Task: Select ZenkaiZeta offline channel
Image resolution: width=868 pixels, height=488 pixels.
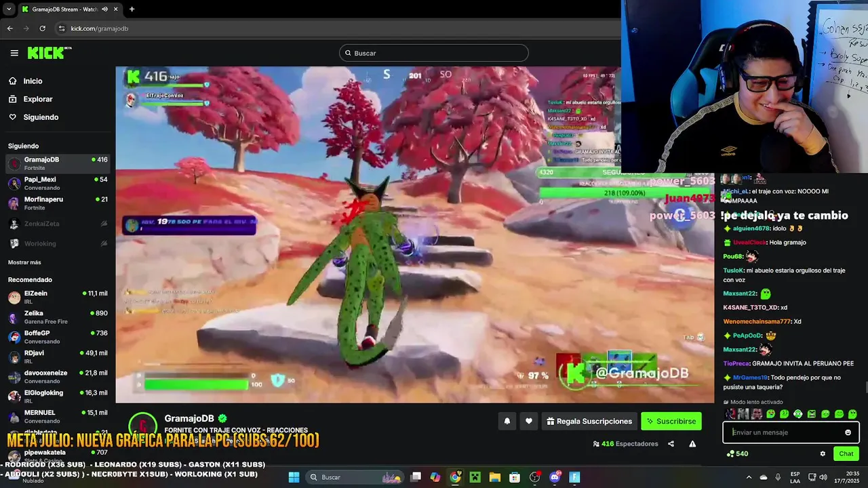Action: tap(58, 224)
